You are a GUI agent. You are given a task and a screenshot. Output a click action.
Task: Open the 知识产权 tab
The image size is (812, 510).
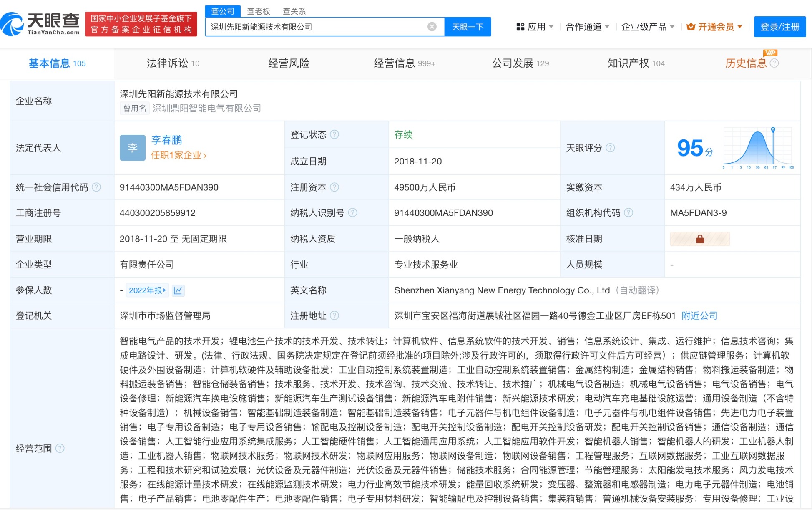(x=636, y=63)
